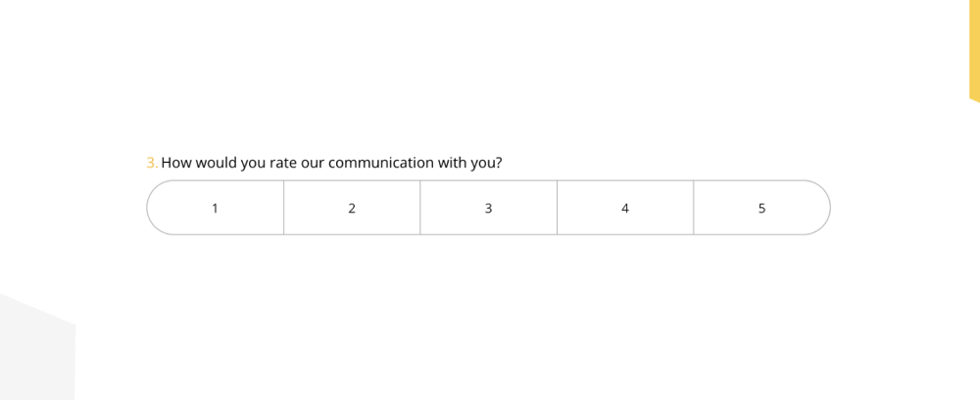Choose rating 3 on the scale

pyautogui.click(x=488, y=208)
